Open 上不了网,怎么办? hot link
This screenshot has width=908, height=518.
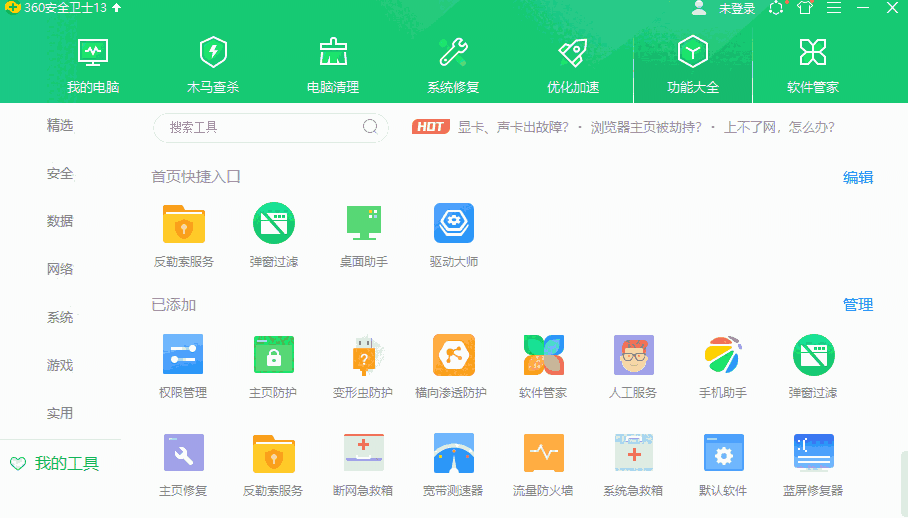tap(779, 127)
